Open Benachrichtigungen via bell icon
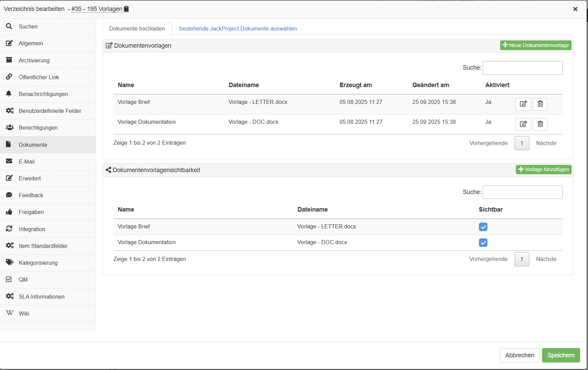588x370 pixels. [x=9, y=94]
